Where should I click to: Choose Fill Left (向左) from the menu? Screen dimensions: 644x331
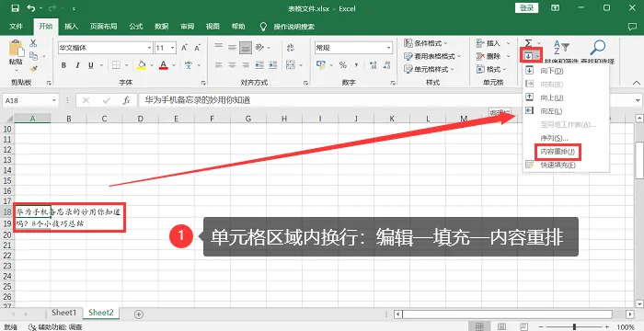(565, 111)
